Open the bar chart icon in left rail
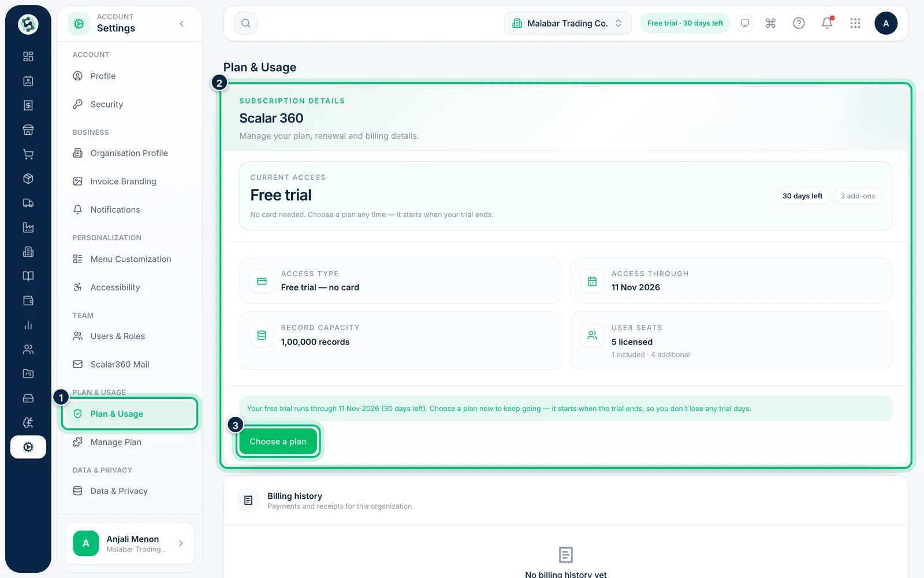Viewport: 924px width, 578px height. [x=28, y=325]
